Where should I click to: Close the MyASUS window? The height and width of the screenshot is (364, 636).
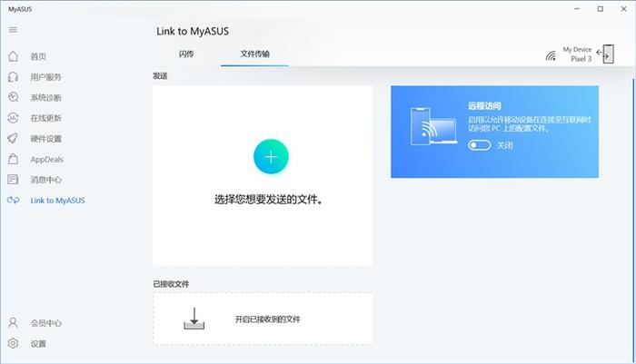coord(624,9)
